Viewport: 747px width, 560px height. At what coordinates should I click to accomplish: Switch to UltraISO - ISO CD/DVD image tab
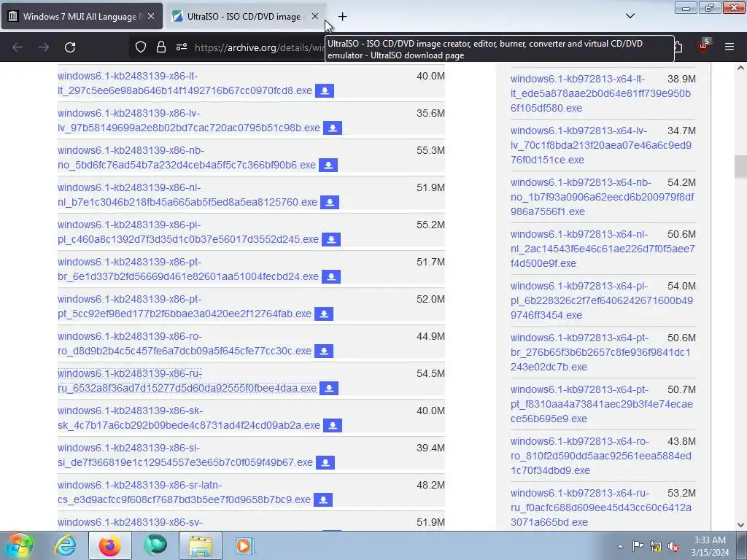[x=245, y=16]
